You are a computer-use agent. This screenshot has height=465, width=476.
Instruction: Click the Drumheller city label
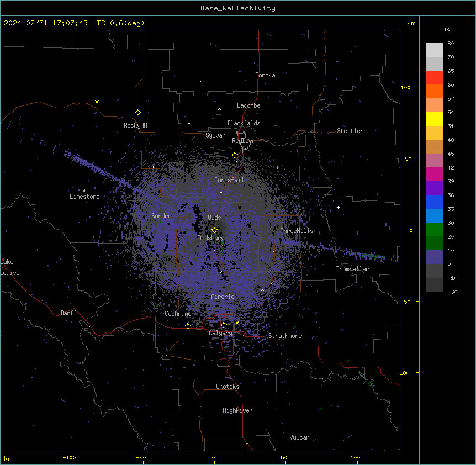click(x=352, y=269)
